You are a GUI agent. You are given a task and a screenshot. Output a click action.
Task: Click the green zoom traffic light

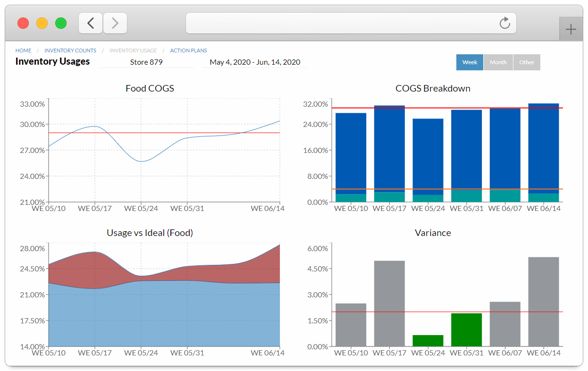[x=60, y=23]
